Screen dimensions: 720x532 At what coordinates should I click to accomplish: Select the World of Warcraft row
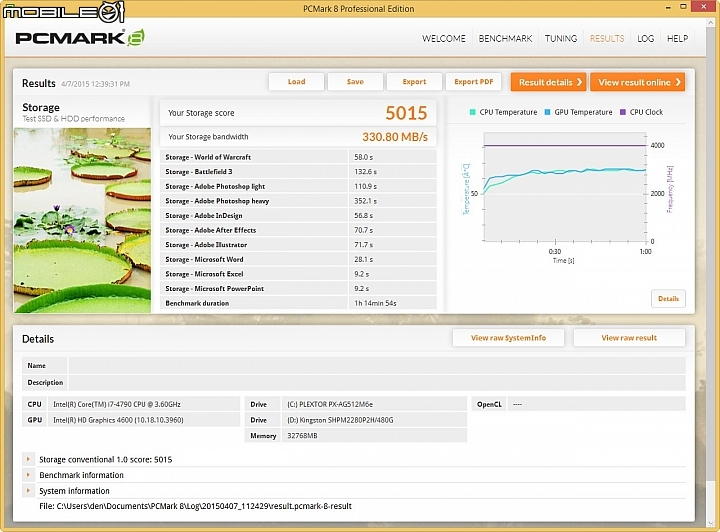(298, 157)
